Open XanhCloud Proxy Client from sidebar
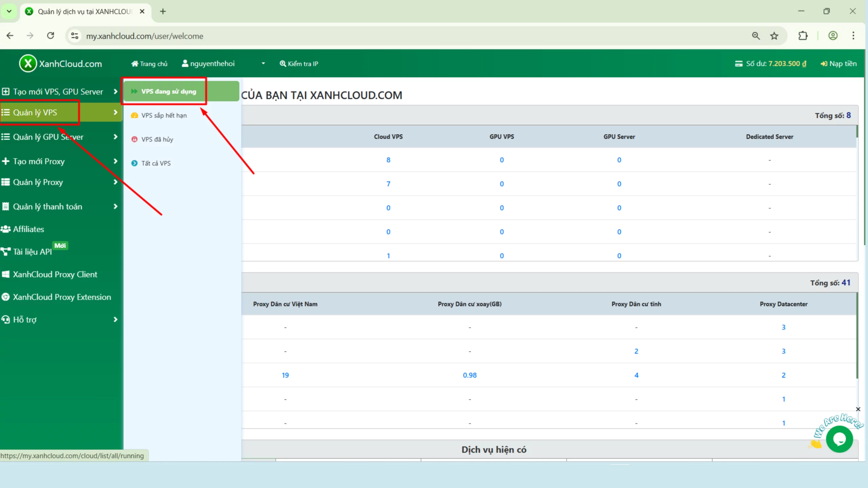 [55, 274]
